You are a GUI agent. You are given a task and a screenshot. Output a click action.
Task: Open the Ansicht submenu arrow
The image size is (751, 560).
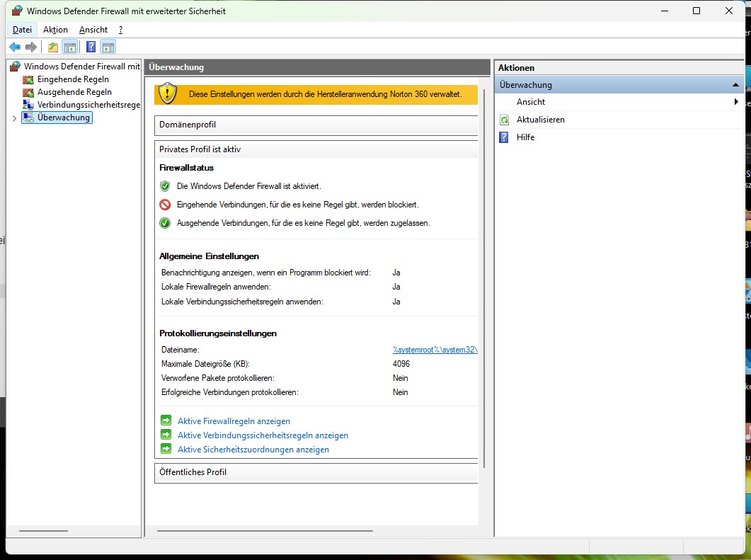click(x=735, y=101)
